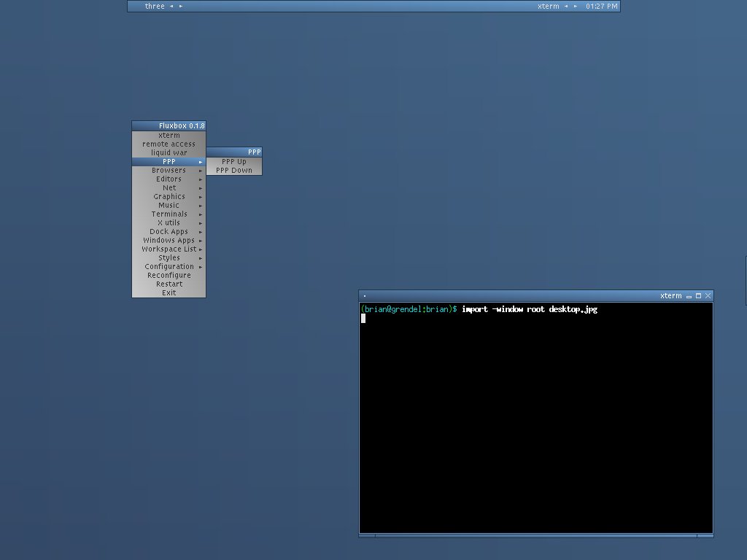The width and height of the screenshot is (747, 560).
Task: Expand the Workspace List submenu
Action: [169, 249]
